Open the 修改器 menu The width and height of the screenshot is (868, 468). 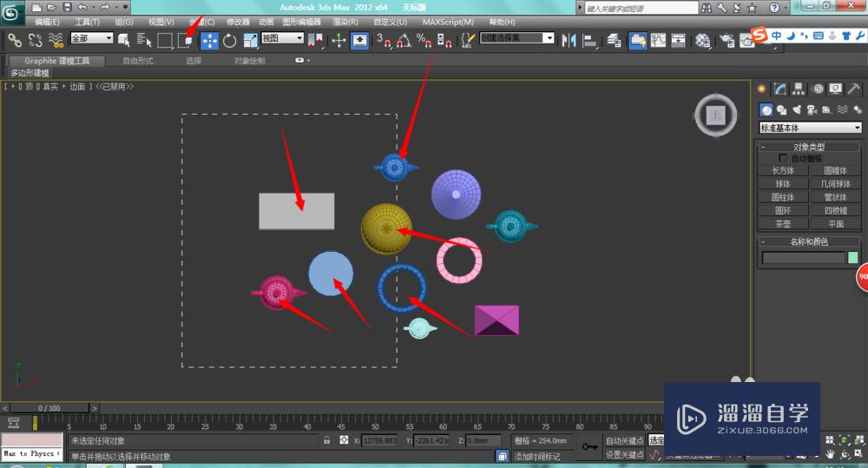click(237, 22)
